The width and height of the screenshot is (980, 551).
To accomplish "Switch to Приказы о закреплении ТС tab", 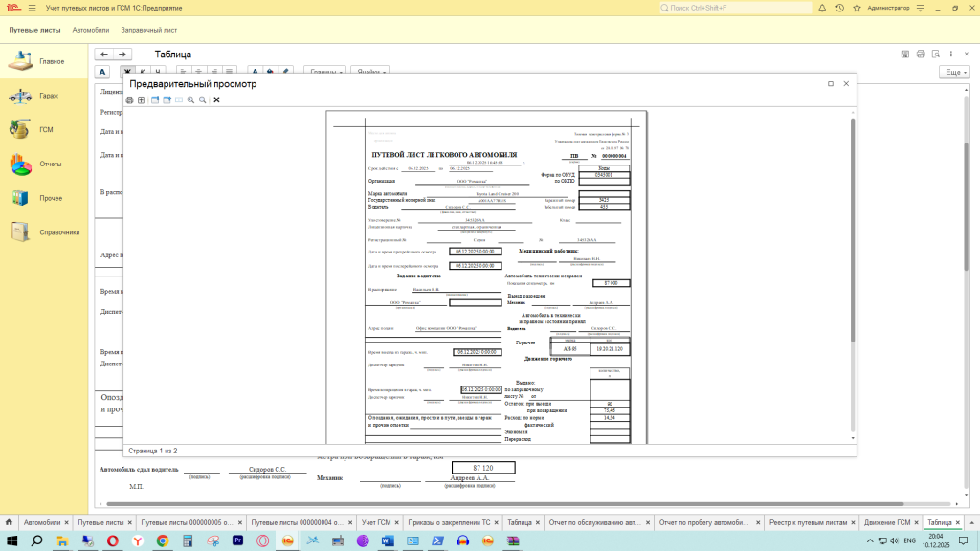I will pos(449,522).
